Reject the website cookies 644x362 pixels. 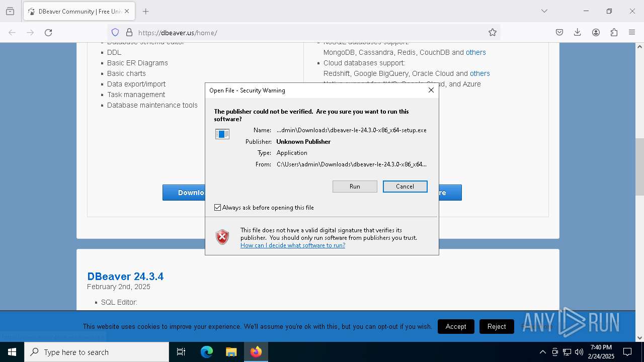click(x=497, y=326)
